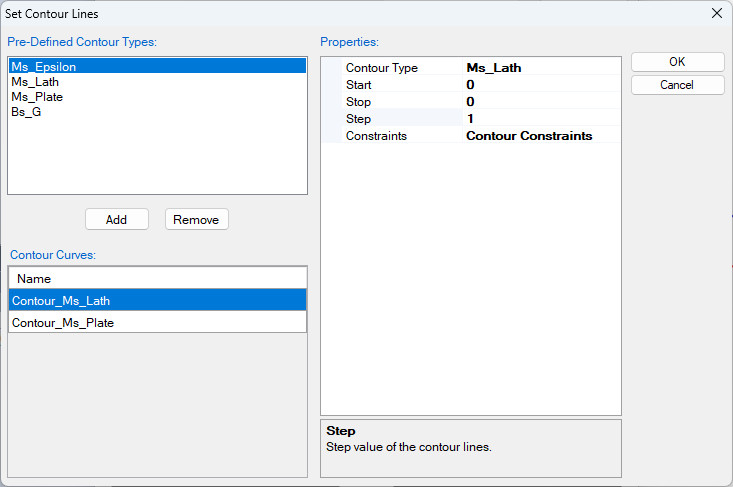This screenshot has height=487, width=733.
Task: Select the Start property label
Action: coord(359,85)
